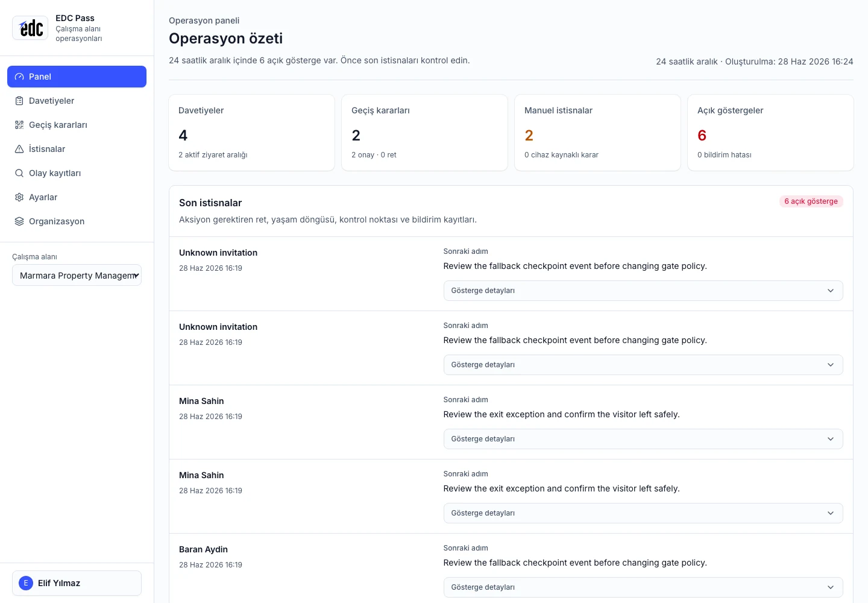Click the 6 açık gösterge badge
The height and width of the screenshot is (603, 868).
pos(811,201)
